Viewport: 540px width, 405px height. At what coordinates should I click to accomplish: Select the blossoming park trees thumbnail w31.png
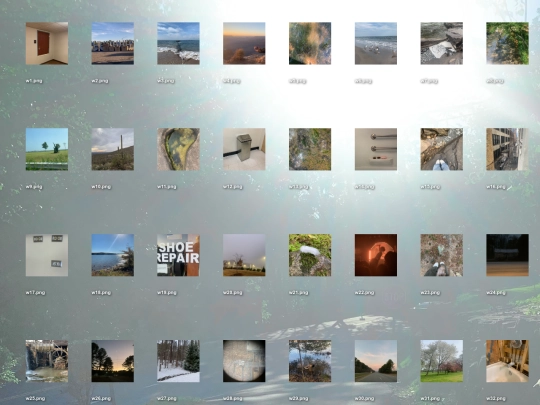click(442, 361)
